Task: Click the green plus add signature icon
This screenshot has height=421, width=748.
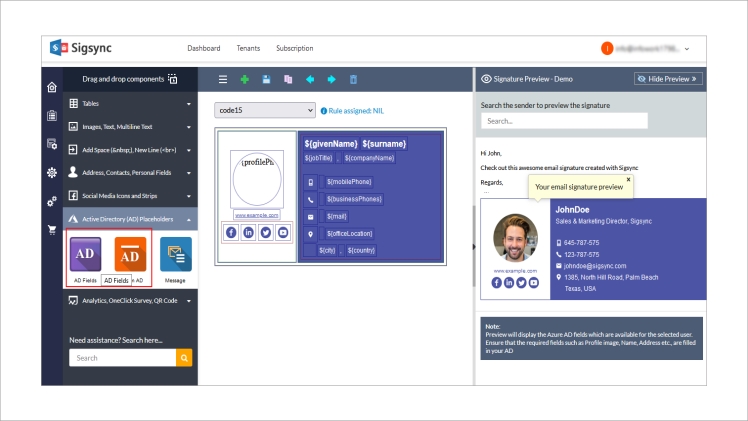Action: [244, 79]
